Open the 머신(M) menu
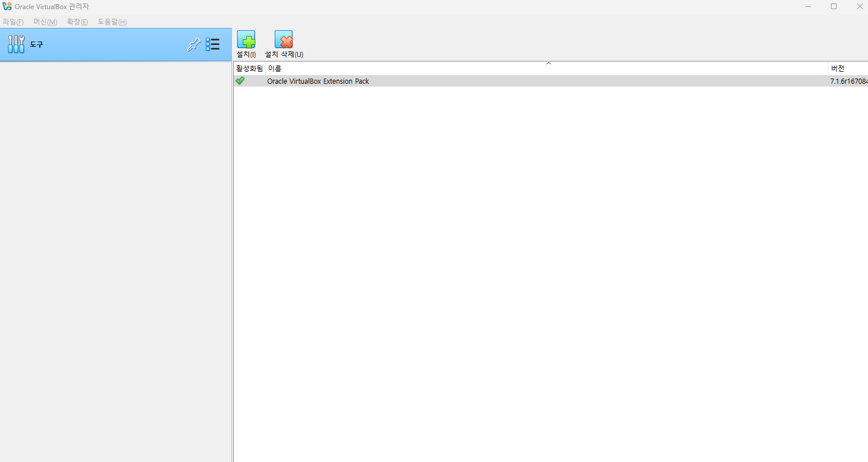Viewport: 868px width, 462px height. (45, 22)
